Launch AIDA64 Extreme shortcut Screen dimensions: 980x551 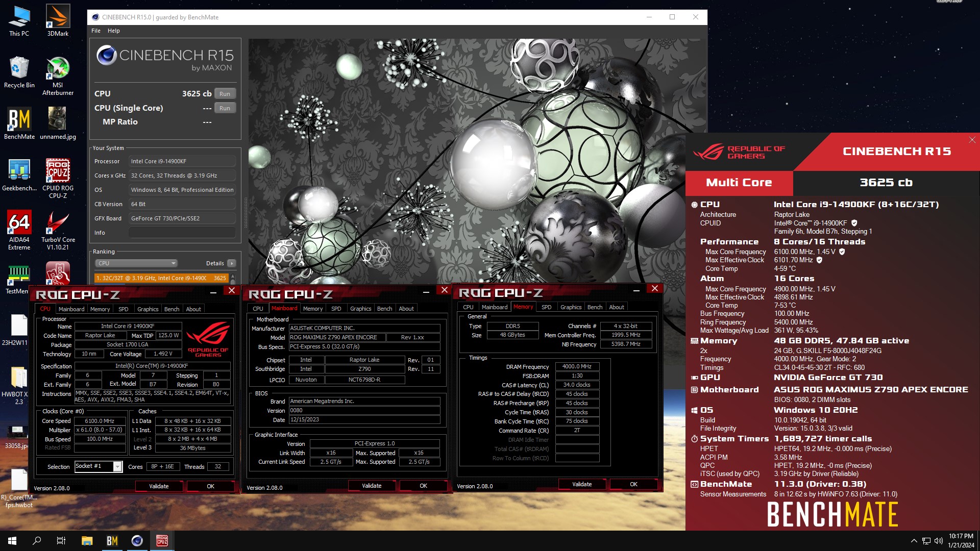(19, 230)
